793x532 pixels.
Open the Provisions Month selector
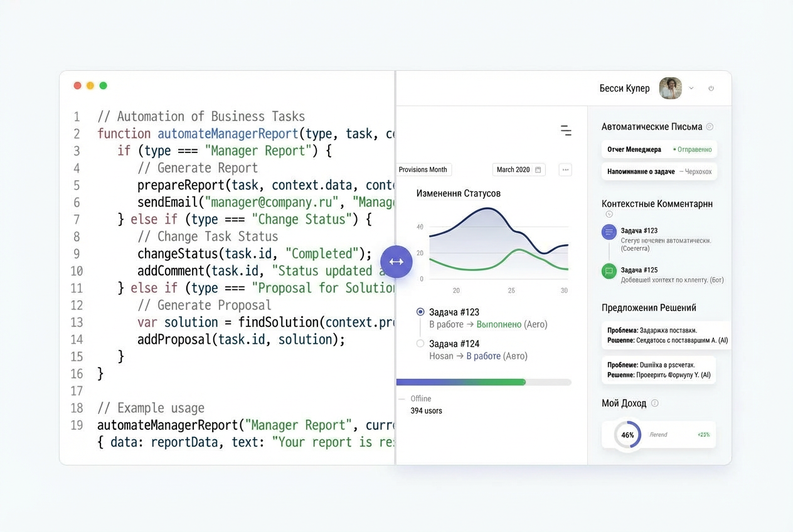423,169
